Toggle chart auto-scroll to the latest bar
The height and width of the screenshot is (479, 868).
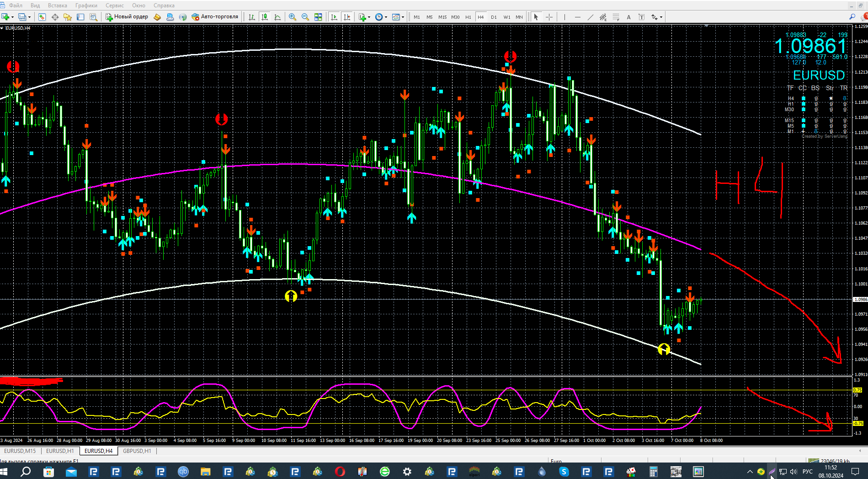(x=334, y=17)
